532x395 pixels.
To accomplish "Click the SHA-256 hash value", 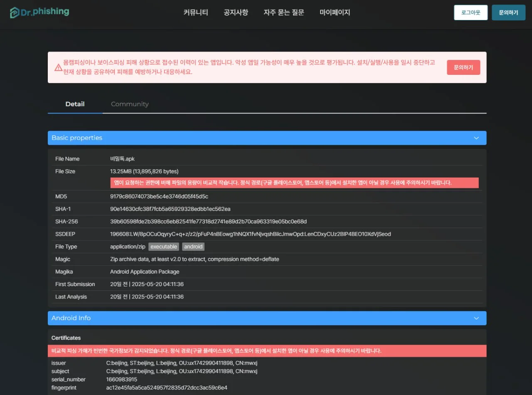I will point(208,222).
